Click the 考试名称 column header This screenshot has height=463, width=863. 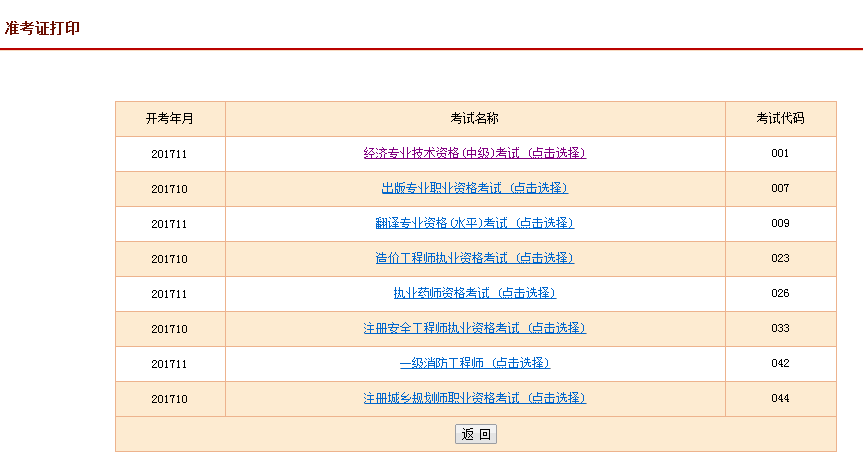[474, 118]
